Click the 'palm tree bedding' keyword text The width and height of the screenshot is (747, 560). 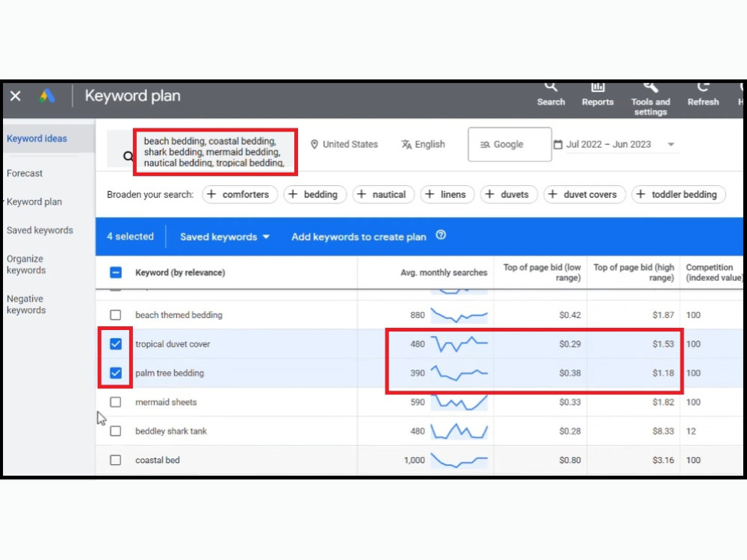click(170, 373)
